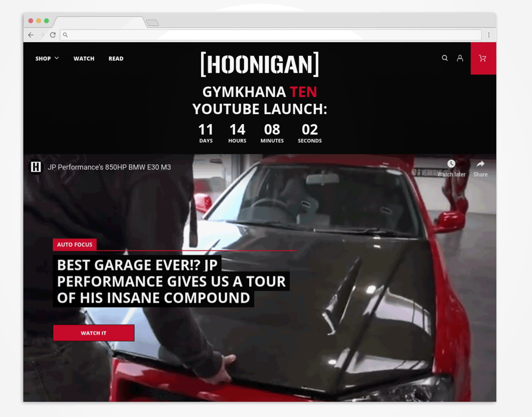The width and height of the screenshot is (532, 417).
Task: Expand the SHOP dropdown menu
Action: click(47, 59)
